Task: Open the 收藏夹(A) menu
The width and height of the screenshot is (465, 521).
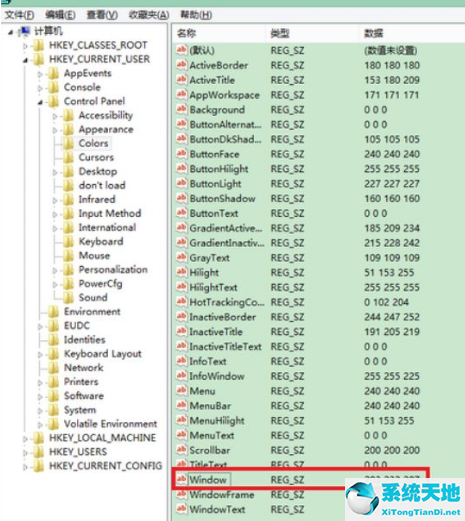Action: pyautogui.click(x=149, y=15)
